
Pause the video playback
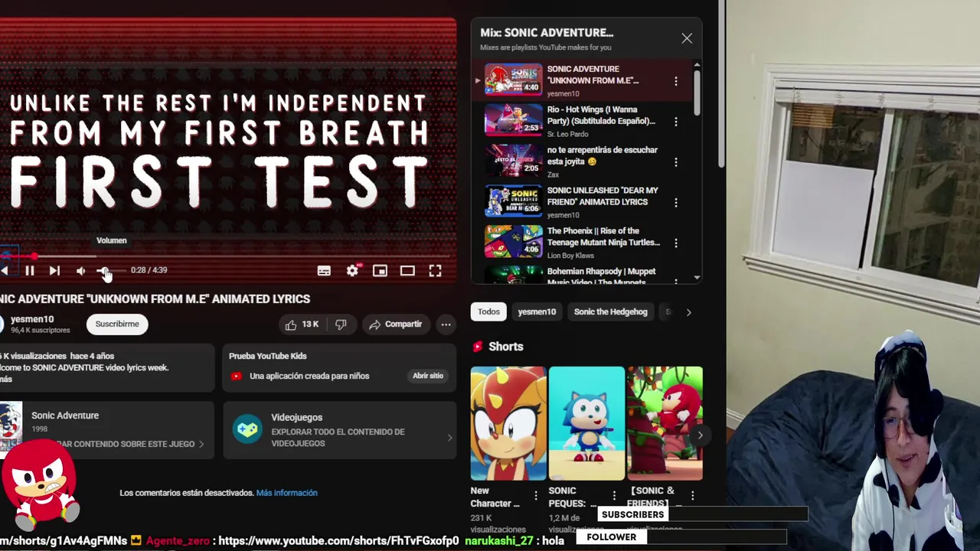tap(29, 271)
